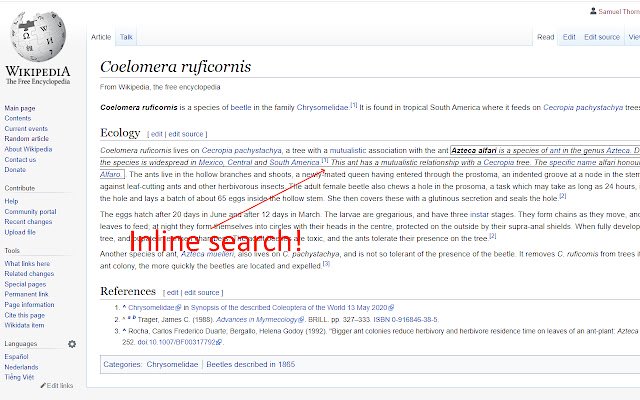Open the Edit tab
The image size is (640, 400).
pyautogui.click(x=569, y=37)
